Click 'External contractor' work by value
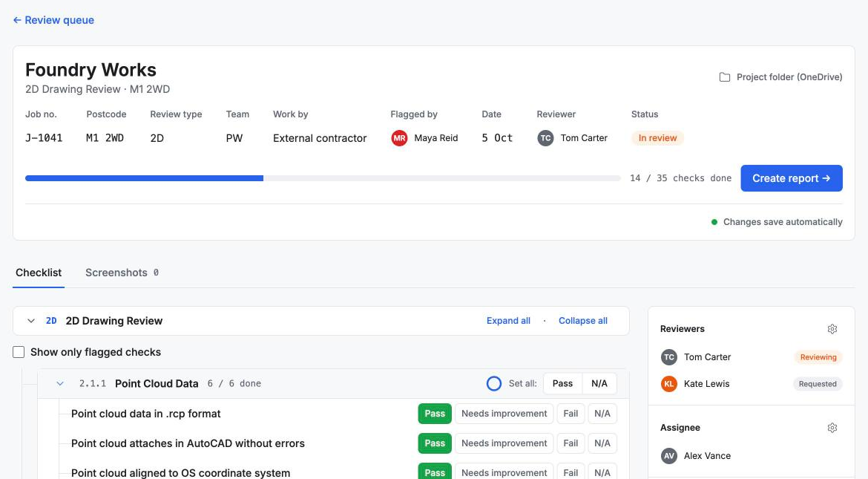Viewport: 868px width, 479px height. tap(320, 138)
